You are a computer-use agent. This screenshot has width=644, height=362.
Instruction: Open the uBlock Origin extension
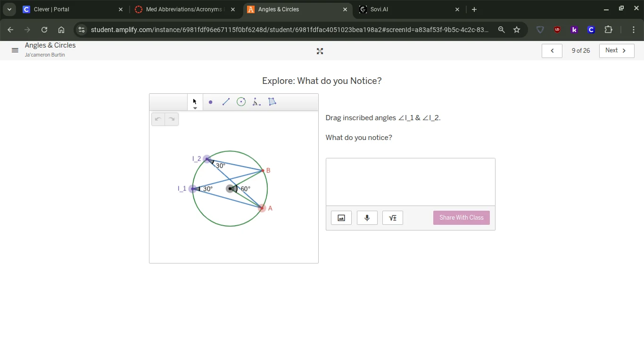(x=557, y=30)
